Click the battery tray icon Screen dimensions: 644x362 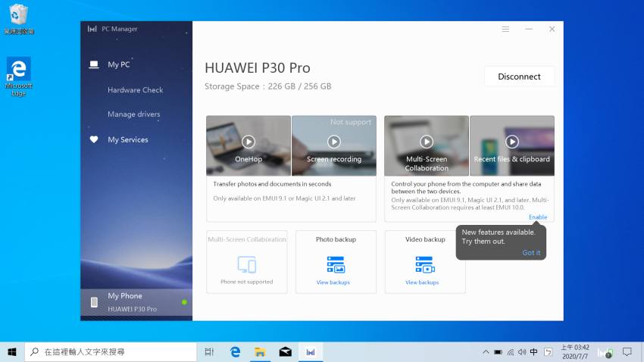click(x=498, y=352)
